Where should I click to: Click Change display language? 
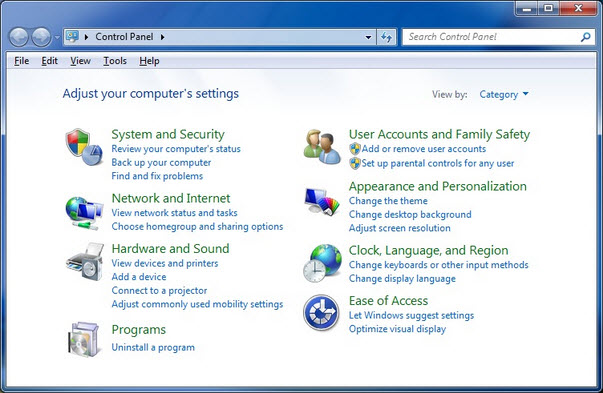[x=402, y=278]
